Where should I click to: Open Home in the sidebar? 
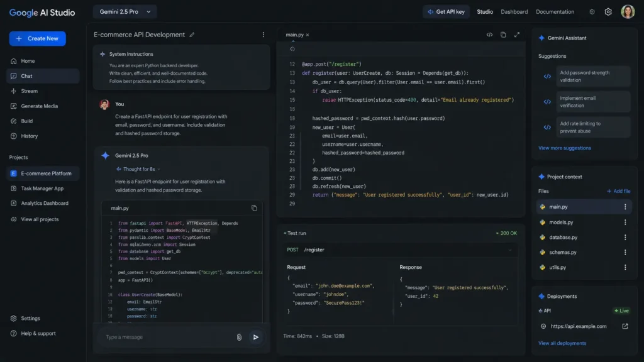[x=43, y=61]
